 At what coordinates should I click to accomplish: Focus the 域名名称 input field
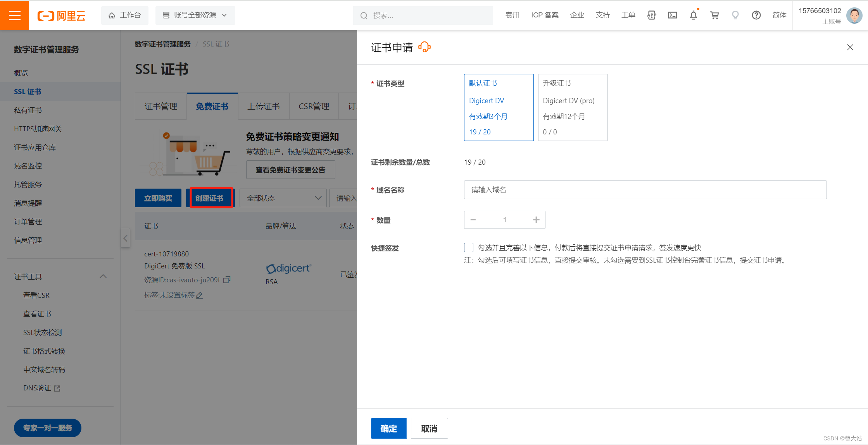[645, 190]
